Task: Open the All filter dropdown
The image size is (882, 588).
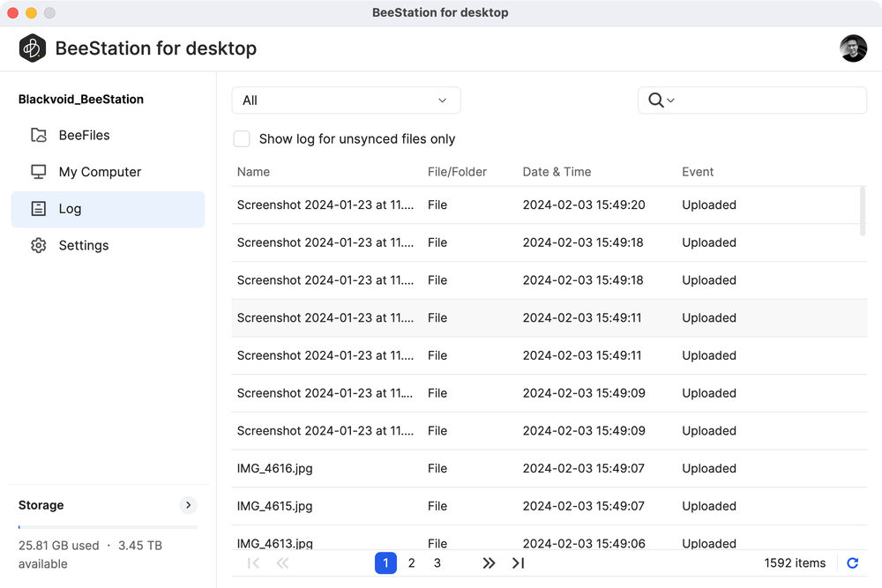Action: 346,100
